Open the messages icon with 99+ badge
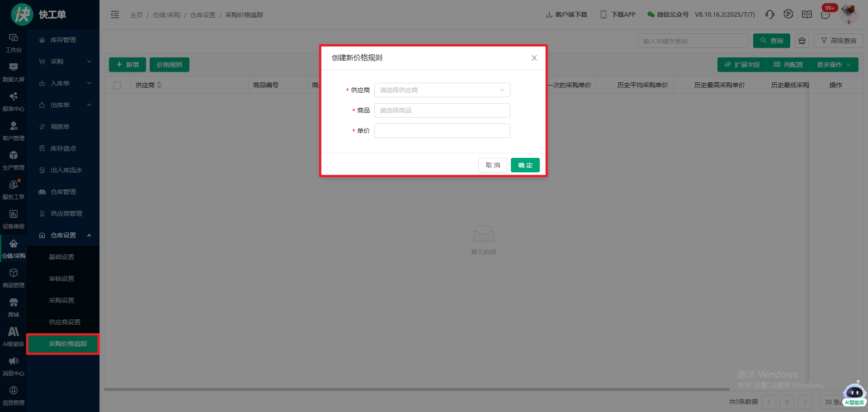Screen dimensions: 868x412 coord(826,14)
